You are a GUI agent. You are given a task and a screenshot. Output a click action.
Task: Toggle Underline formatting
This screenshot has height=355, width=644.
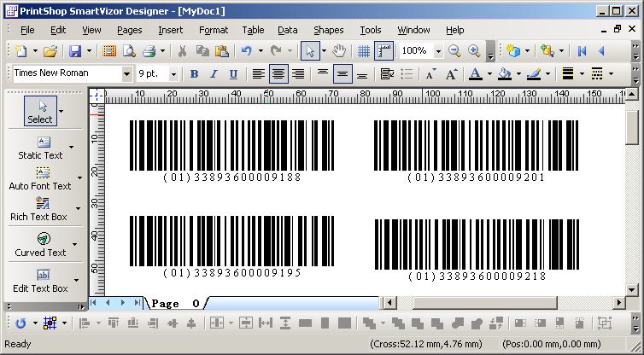(233, 74)
